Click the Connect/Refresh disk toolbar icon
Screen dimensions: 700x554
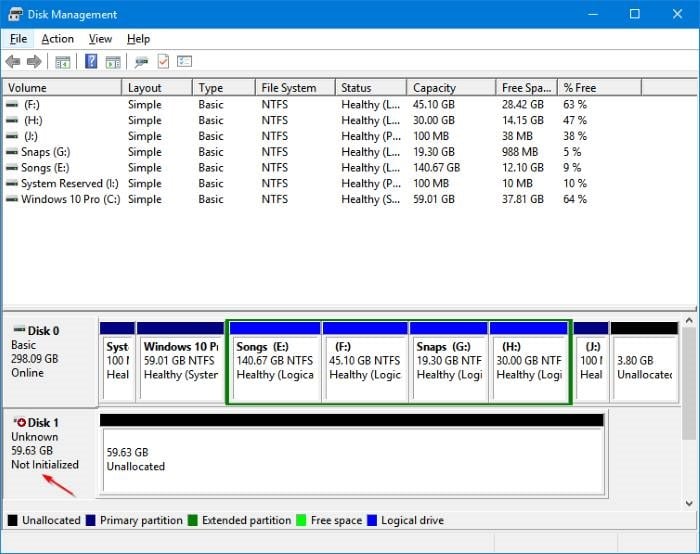pos(142,61)
